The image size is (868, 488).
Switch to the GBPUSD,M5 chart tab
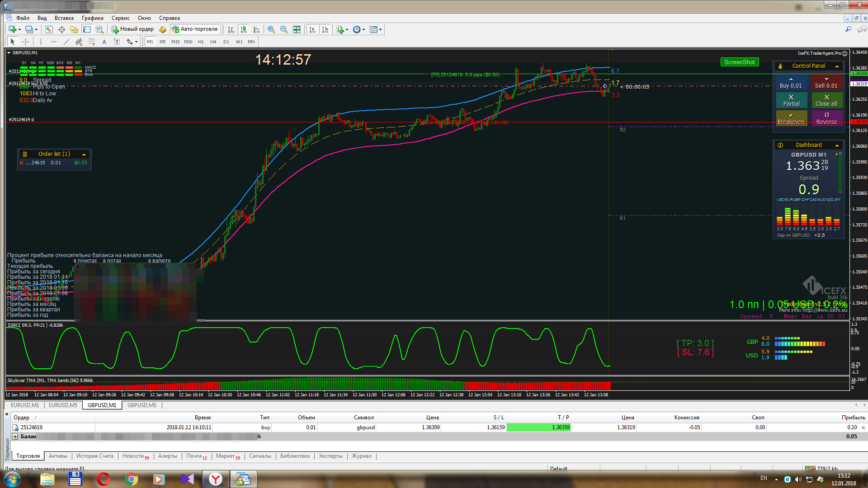142,405
